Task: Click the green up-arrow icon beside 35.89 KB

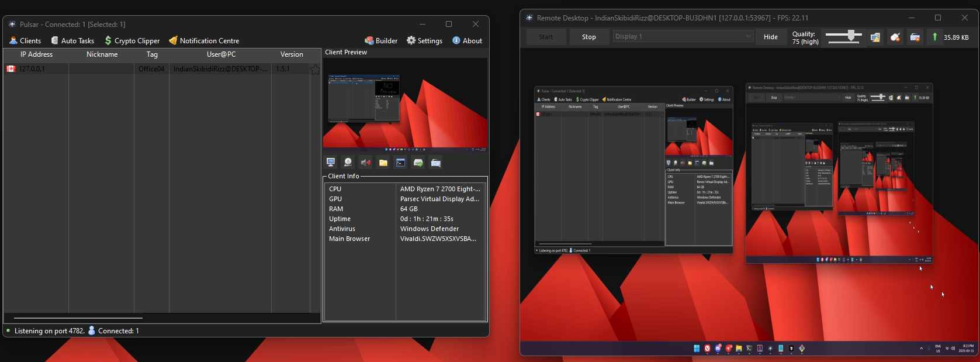Action: pos(935,37)
